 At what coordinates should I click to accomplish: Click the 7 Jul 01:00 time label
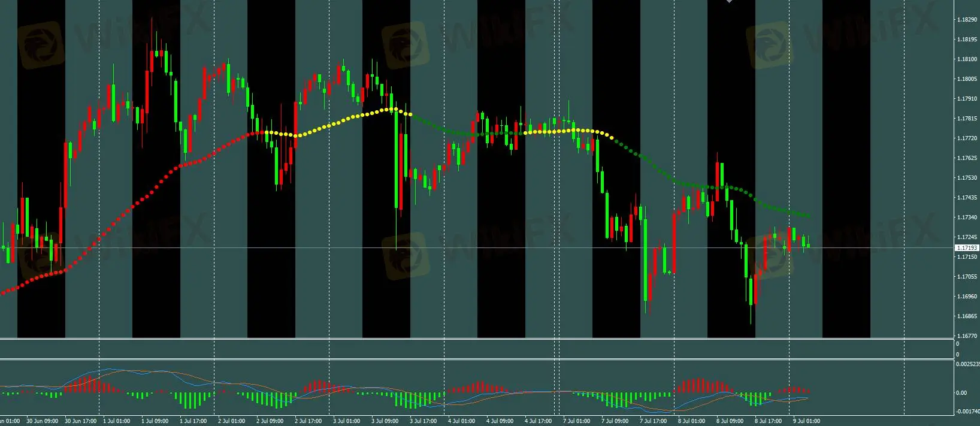click(576, 421)
